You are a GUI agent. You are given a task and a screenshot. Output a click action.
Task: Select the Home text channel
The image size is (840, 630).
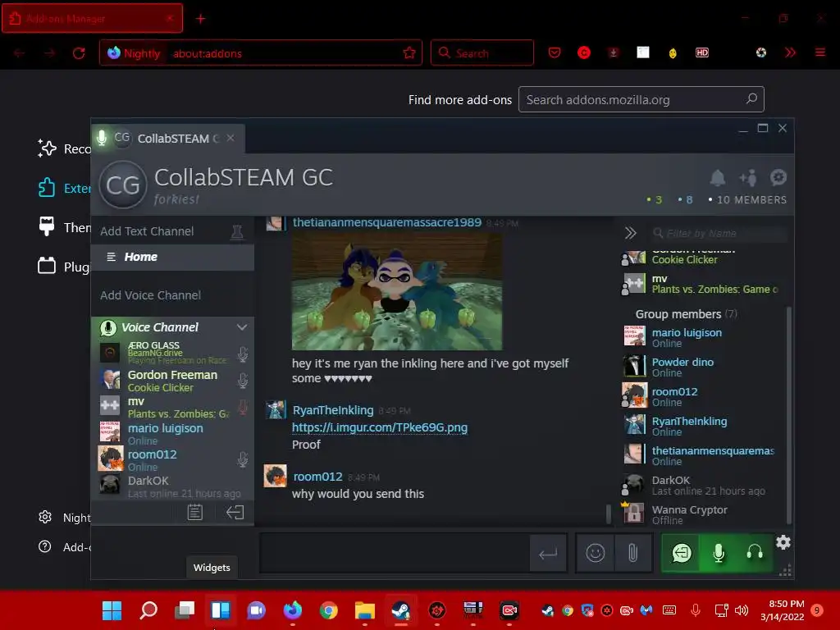(172, 257)
